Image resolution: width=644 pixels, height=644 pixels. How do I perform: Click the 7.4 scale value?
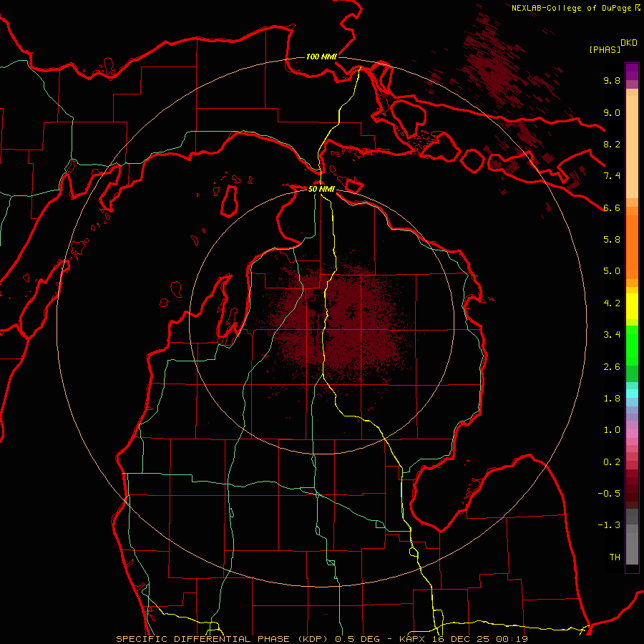click(x=612, y=176)
